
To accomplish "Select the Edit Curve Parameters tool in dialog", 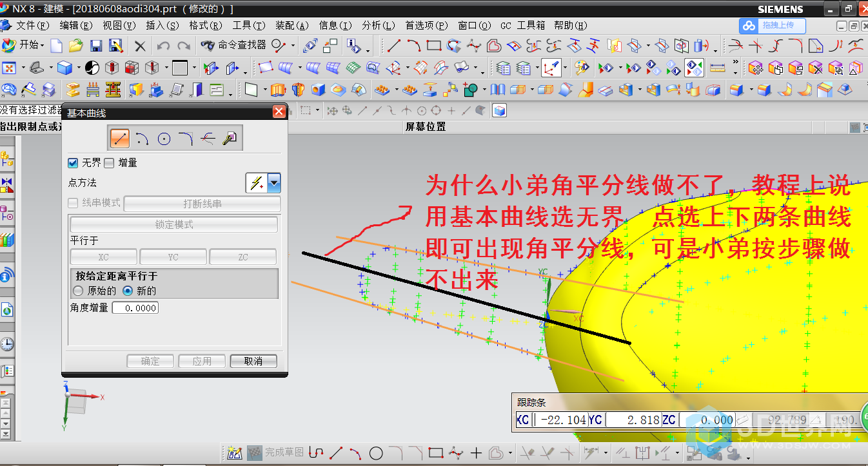I will tap(230, 138).
